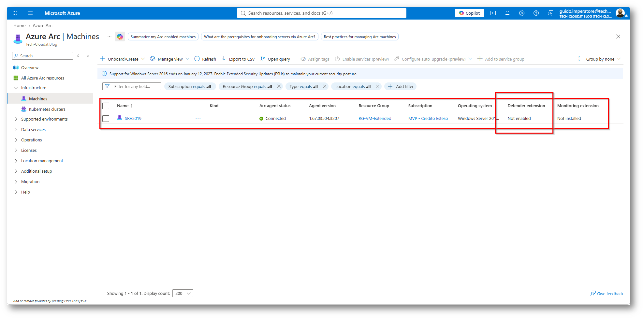Click the Copilot button in top bar

[x=469, y=13]
